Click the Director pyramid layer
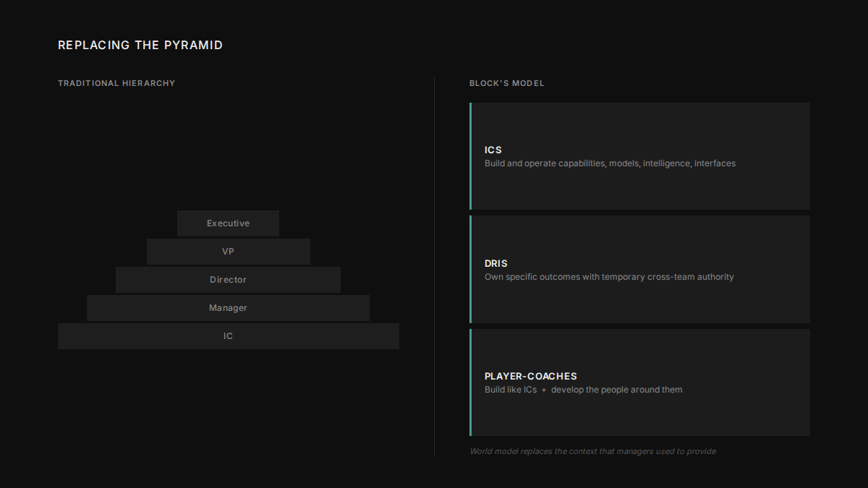 pos(228,280)
